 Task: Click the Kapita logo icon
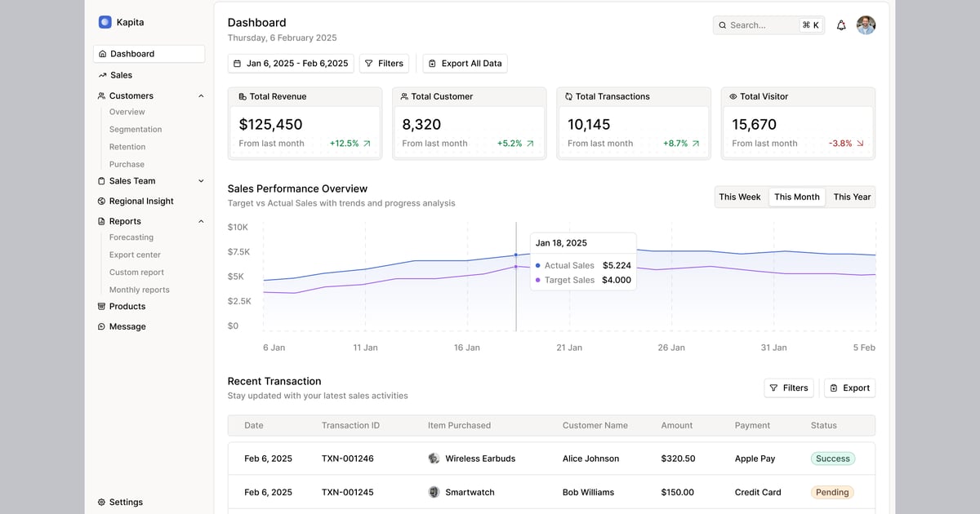tap(105, 22)
